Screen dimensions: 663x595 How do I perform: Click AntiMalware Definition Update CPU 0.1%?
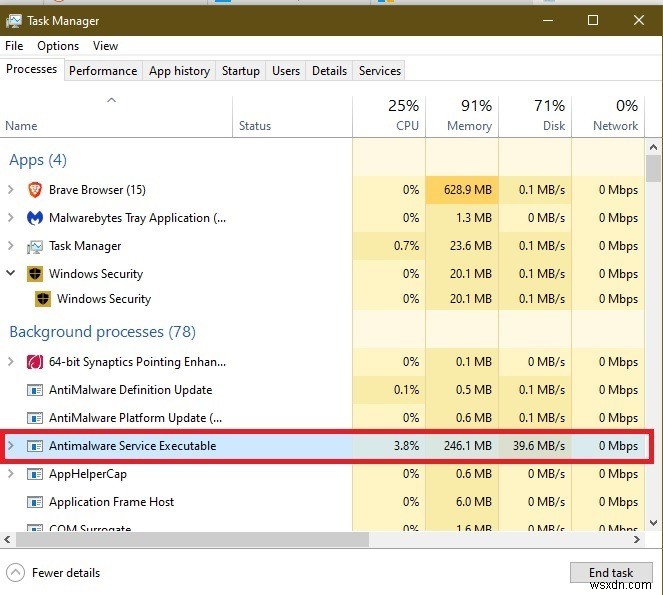pyautogui.click(x=389, y=390)
